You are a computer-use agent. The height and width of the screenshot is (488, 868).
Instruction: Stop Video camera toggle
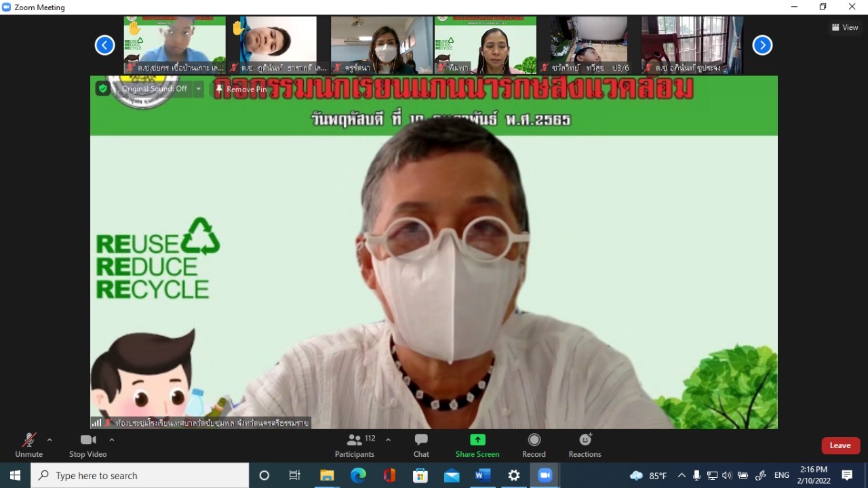(87, 445)
